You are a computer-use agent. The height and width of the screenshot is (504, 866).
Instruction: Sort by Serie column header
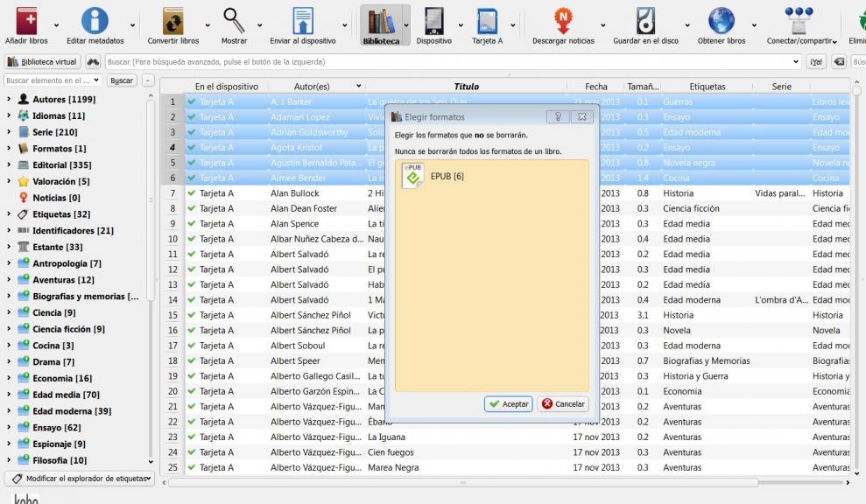(781, 86)
